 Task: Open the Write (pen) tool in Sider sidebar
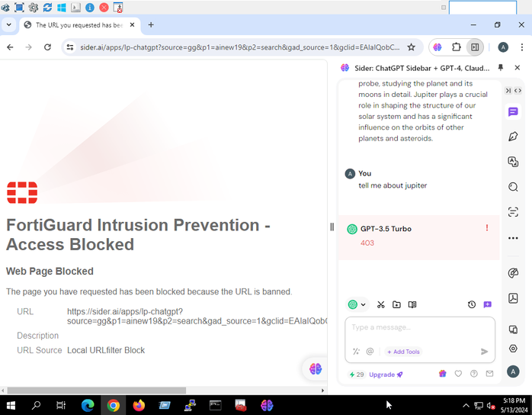513,137
